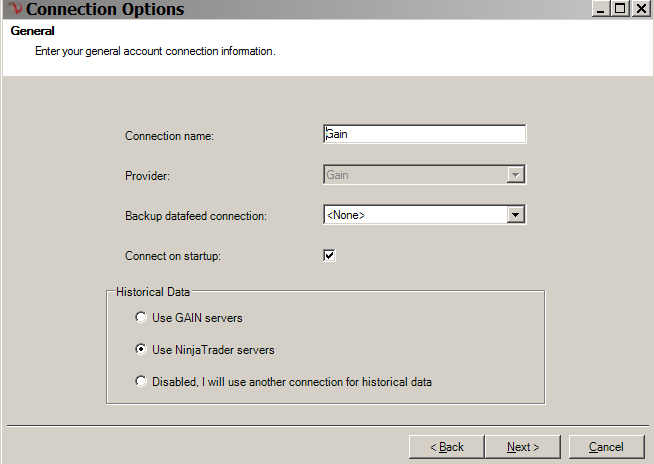Click the Connection Options title bar text
Image resolution: width=654 pixels, height=464 pixels.
[105, 10]
